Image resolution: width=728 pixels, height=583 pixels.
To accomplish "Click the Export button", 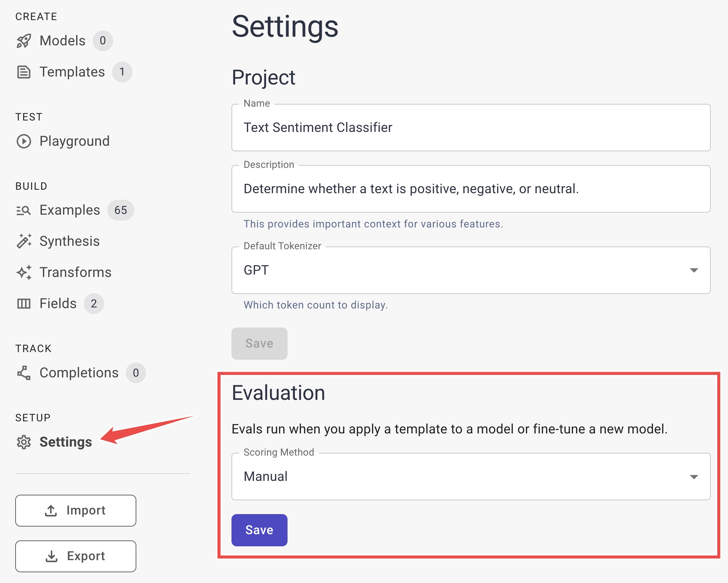I will (x=75, y=556).
